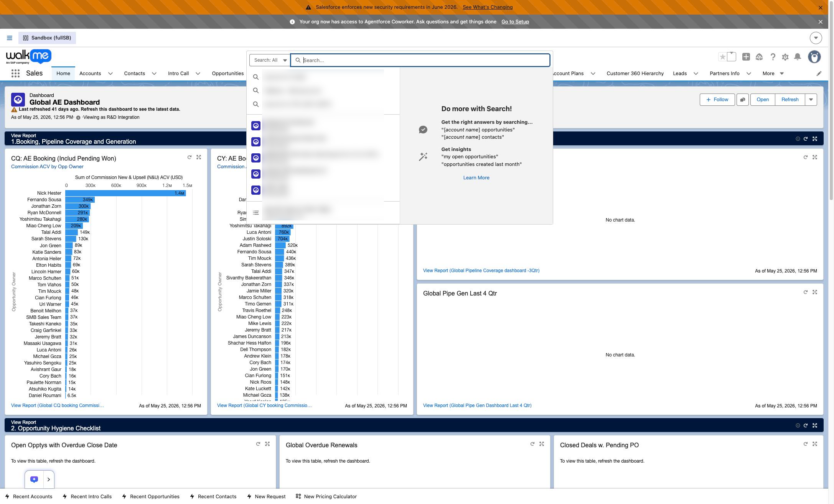This screenshot has height=504, width=834.
Task: Open Recent Accounts in the utility bar
Action: (x=29, y=497)
